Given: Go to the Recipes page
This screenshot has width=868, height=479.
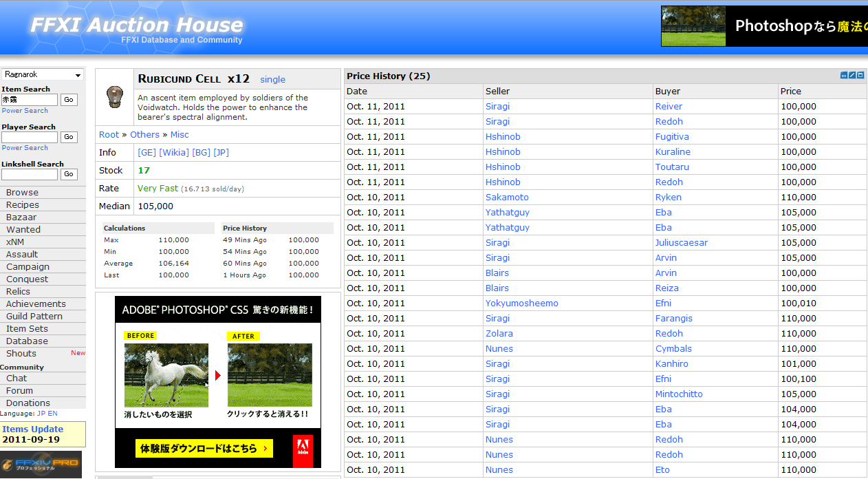Looking at the screenshot, I should coord(23,205).
